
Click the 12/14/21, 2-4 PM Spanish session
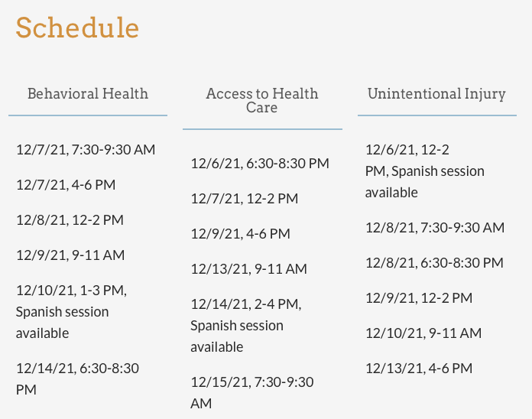coord(246,325)
